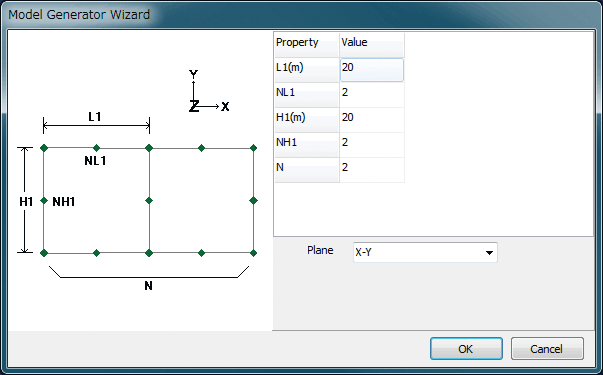Click the N bracket label under diagram
The height and width of the screenshot is (375, 603).
coord(148,285)
